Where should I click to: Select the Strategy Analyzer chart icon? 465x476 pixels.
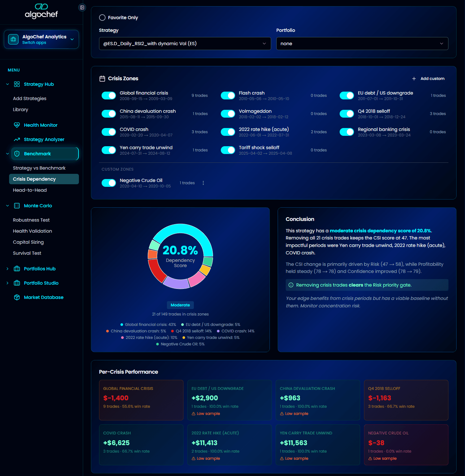tap(17, 139)
